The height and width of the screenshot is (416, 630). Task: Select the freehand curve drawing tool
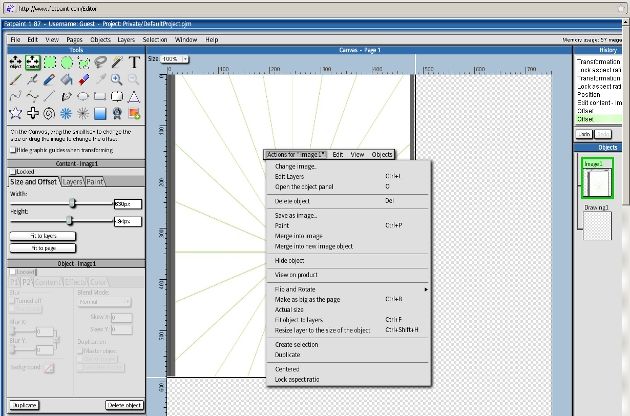15,96
